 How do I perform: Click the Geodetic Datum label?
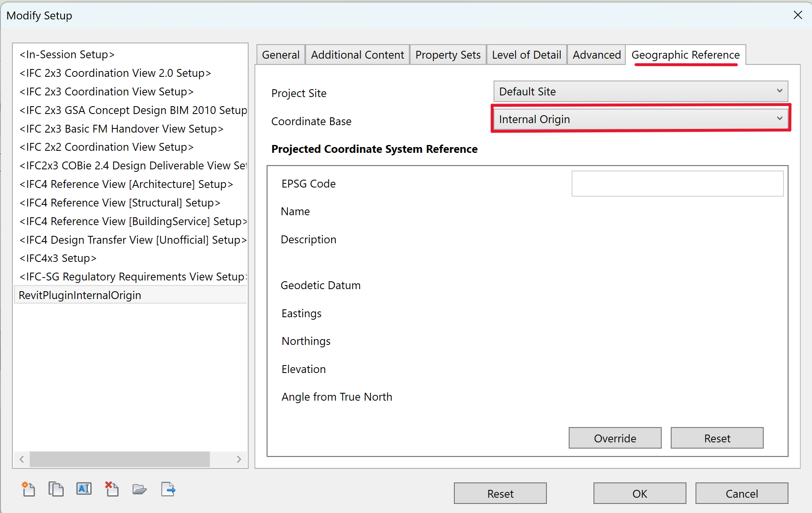pos(321,285)
